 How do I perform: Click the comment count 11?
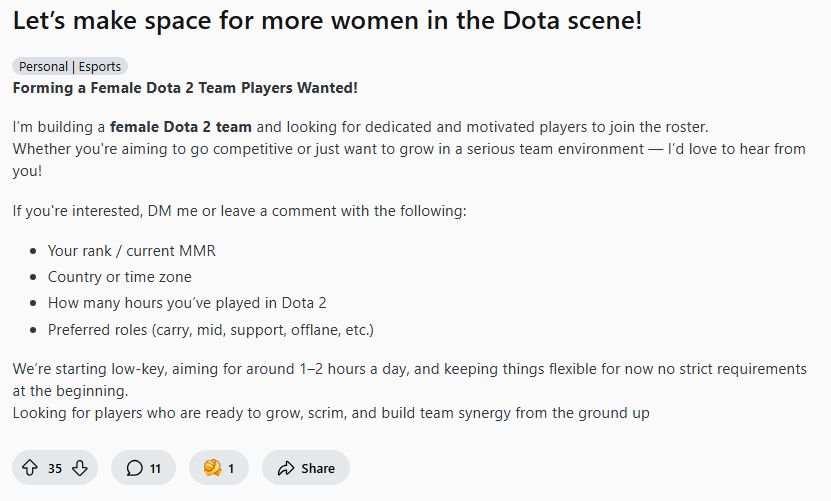pyautogui.click(x=155, y=468)
